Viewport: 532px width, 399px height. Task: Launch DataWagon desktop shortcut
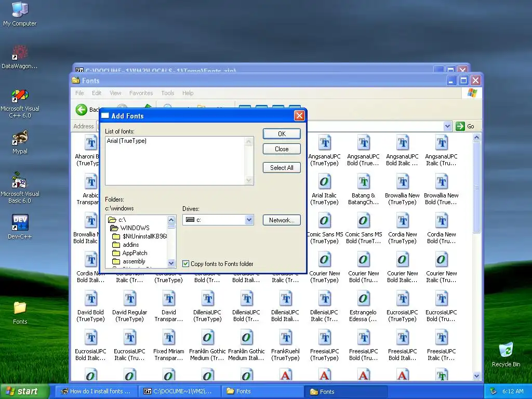tap(20, 56)
